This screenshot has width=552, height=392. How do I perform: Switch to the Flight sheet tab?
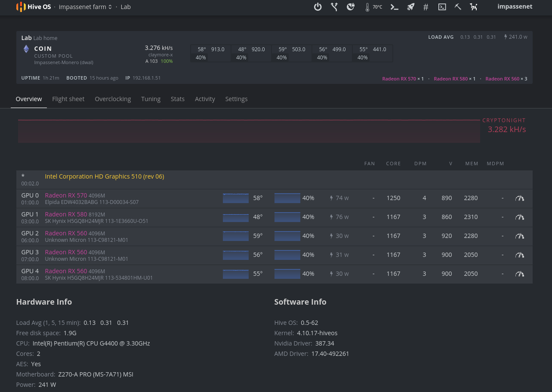(x=68, y=99)
